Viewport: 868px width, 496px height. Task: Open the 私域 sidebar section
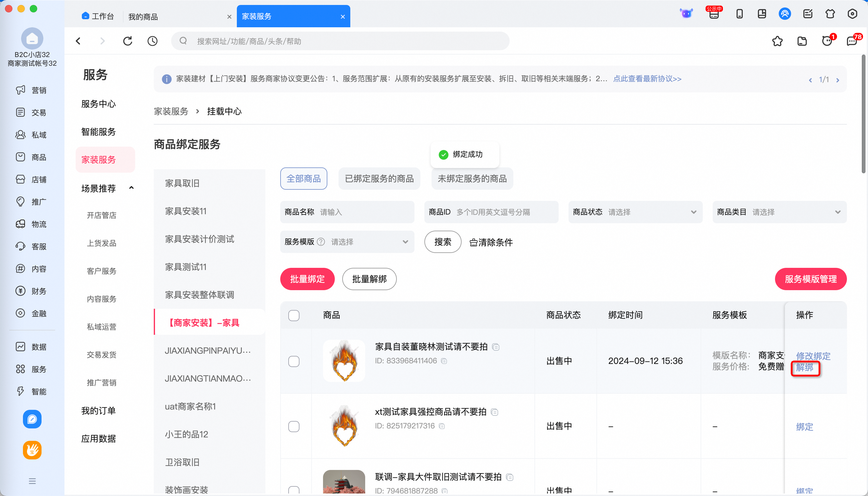click(31, 135)
